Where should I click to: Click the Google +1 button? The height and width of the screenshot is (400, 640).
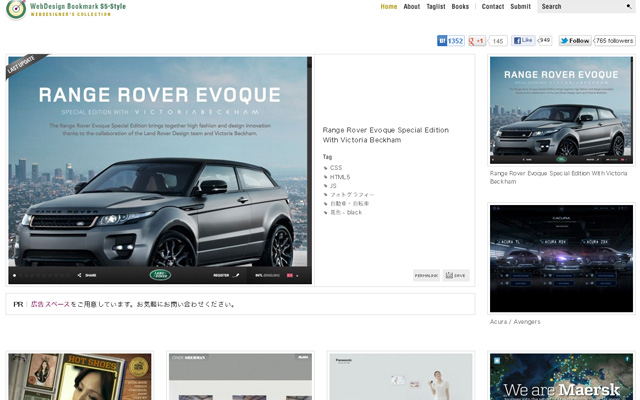pyautogui.click(x=477, y=41)
